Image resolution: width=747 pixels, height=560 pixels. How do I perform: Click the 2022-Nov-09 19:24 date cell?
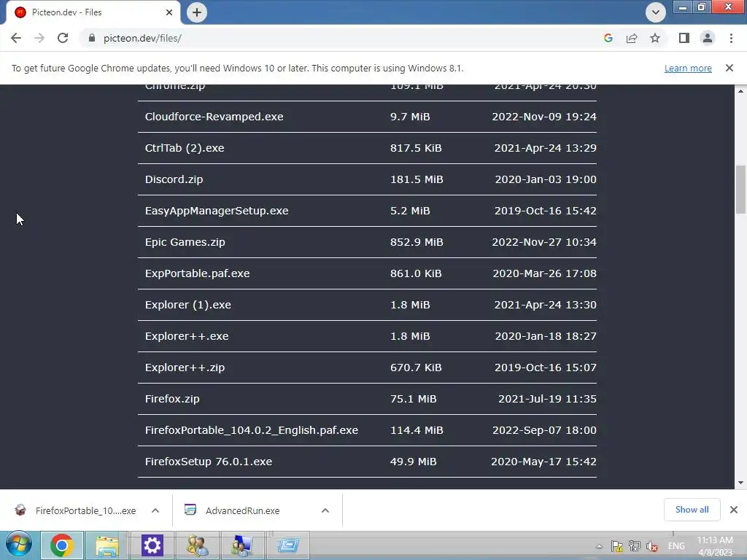tap(544, 117)
